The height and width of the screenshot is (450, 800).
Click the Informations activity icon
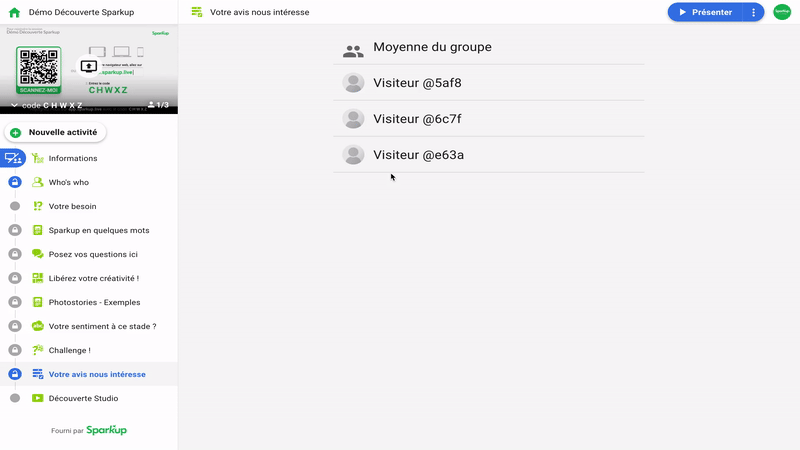[x=37, y=158]
